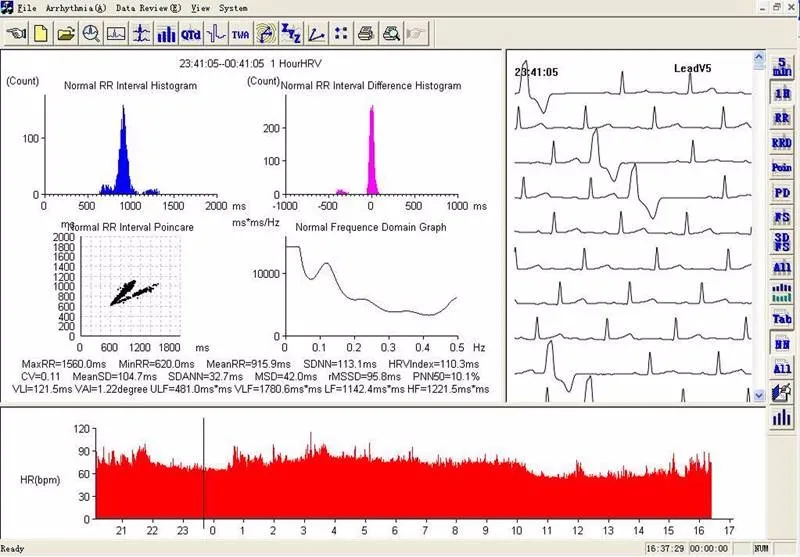Click the angle axis toolbar icon

pyautogui.click(x=316, y=34)
